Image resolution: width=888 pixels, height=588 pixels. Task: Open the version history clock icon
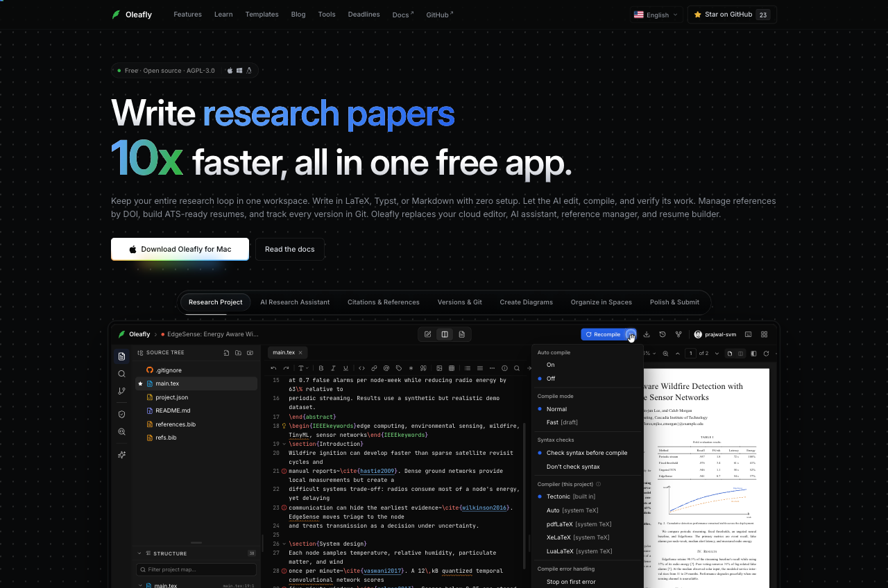(663, 334)
